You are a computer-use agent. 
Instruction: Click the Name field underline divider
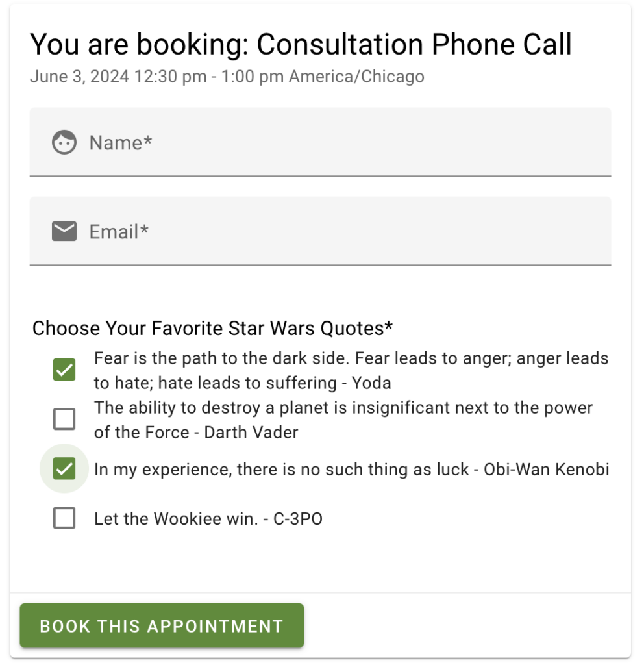(319, 174)
